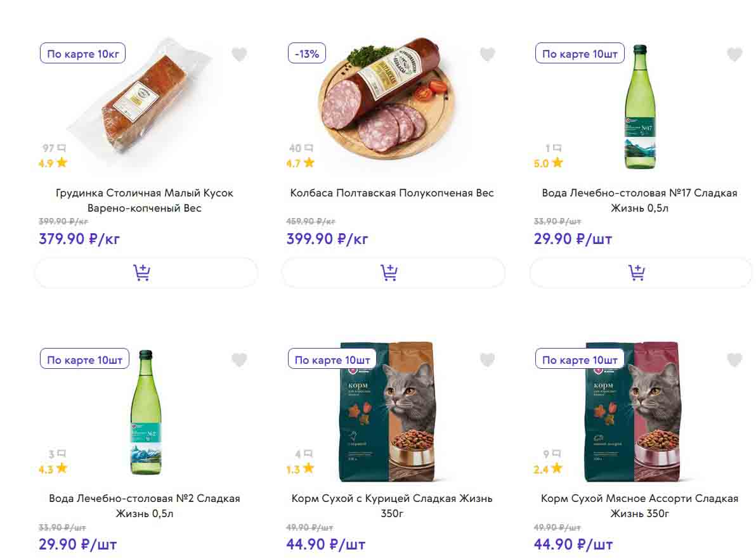This screenshot has height=559, width=756.
Task: Favorite Колбаса Полтавская with heart icon
Action: (x=487, y=55)
